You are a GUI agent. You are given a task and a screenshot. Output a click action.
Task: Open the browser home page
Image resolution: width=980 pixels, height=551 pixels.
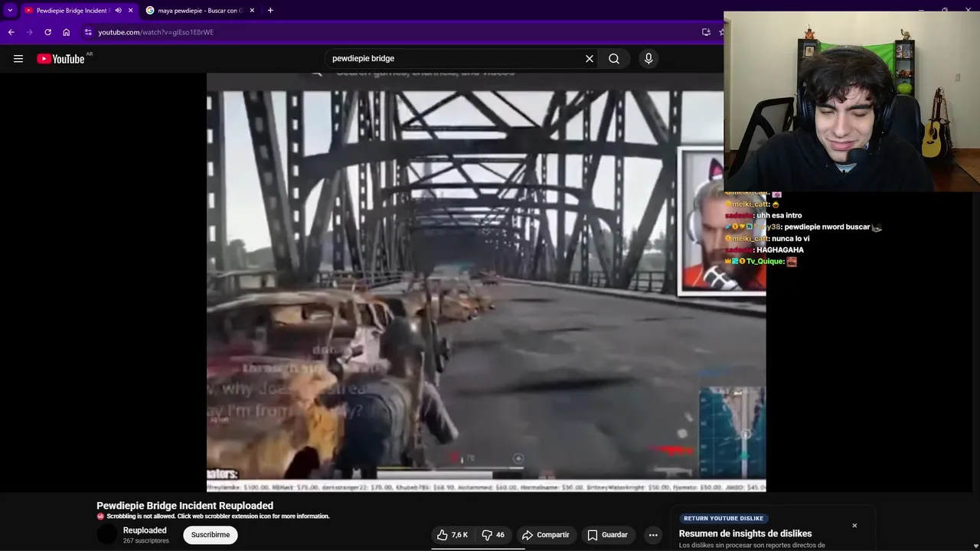click(66, 32)
